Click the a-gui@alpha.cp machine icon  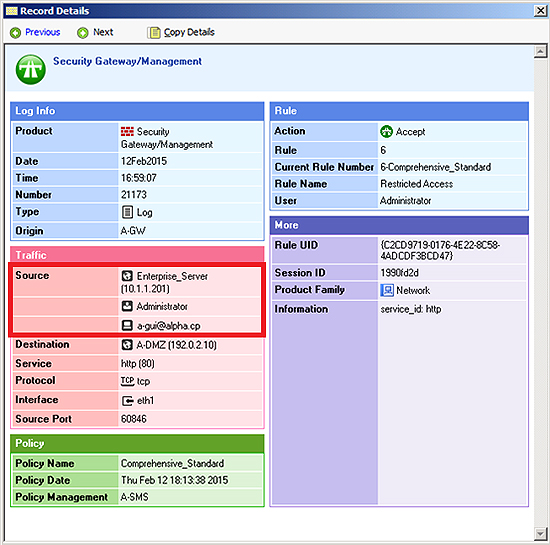pyautogui.click(x=127, y=325)
